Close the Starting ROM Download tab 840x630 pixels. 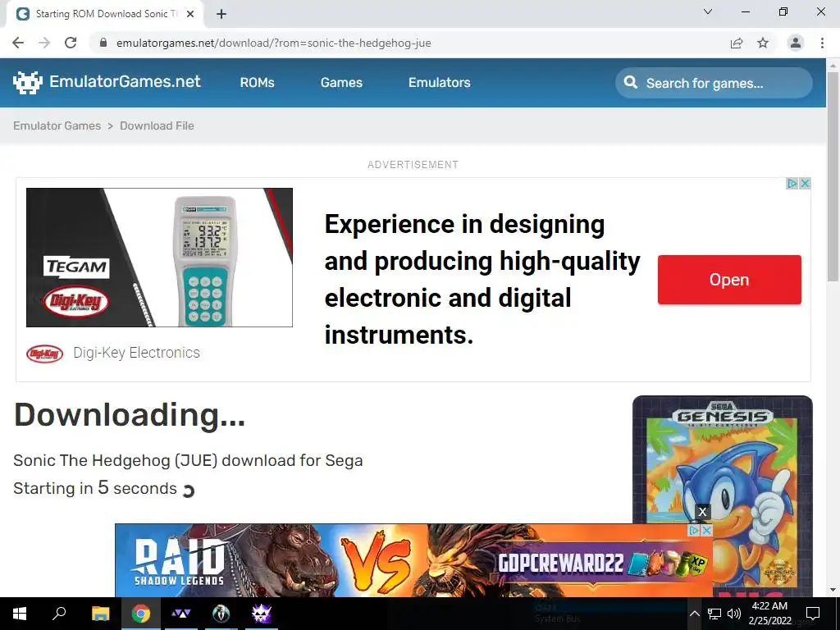click(x=190, y=14)
